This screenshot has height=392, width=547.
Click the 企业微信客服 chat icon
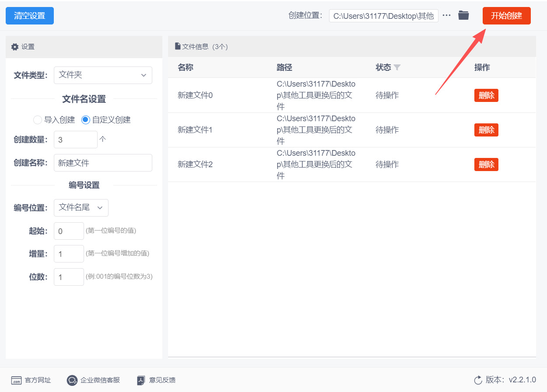[72, 380]
